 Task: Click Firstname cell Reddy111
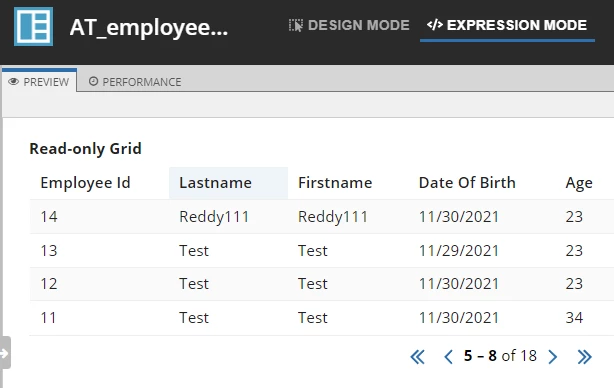(333, 217)
